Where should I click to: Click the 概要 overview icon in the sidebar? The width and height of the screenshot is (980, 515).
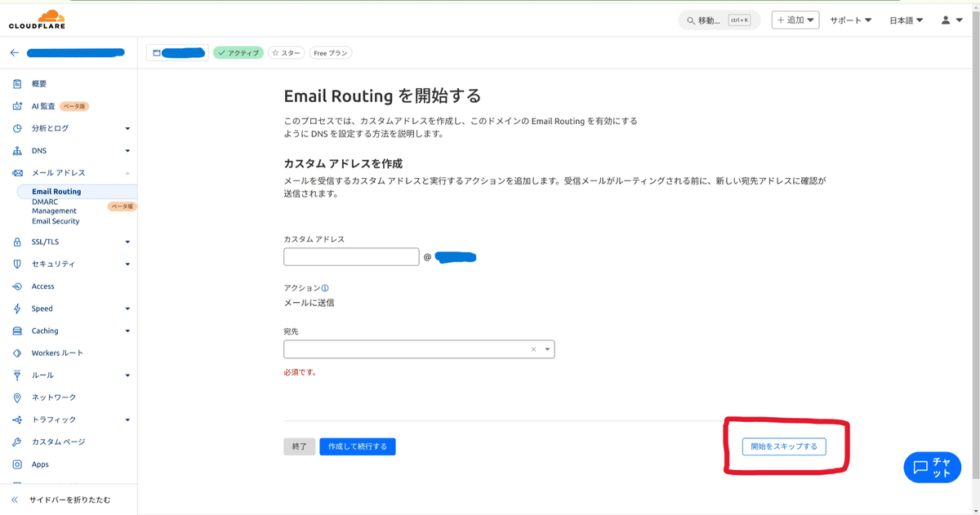coord(17,84)
